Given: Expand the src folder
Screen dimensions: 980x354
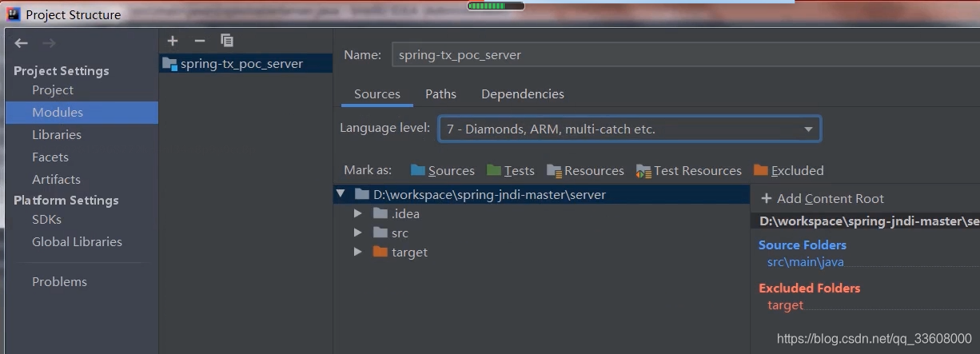Looking at the screenshot, I should point(357,233).
